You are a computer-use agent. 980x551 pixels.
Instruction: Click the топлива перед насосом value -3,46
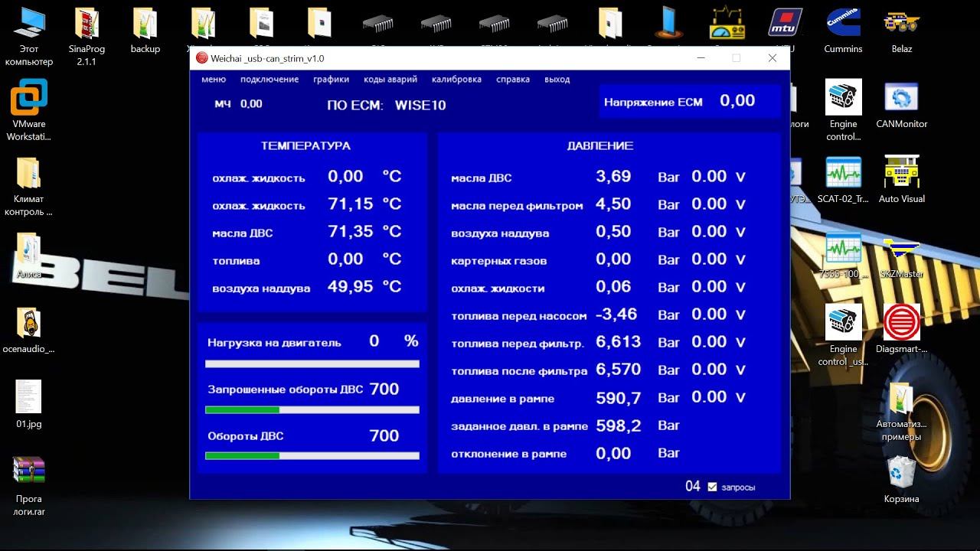(x=616, y=315)
